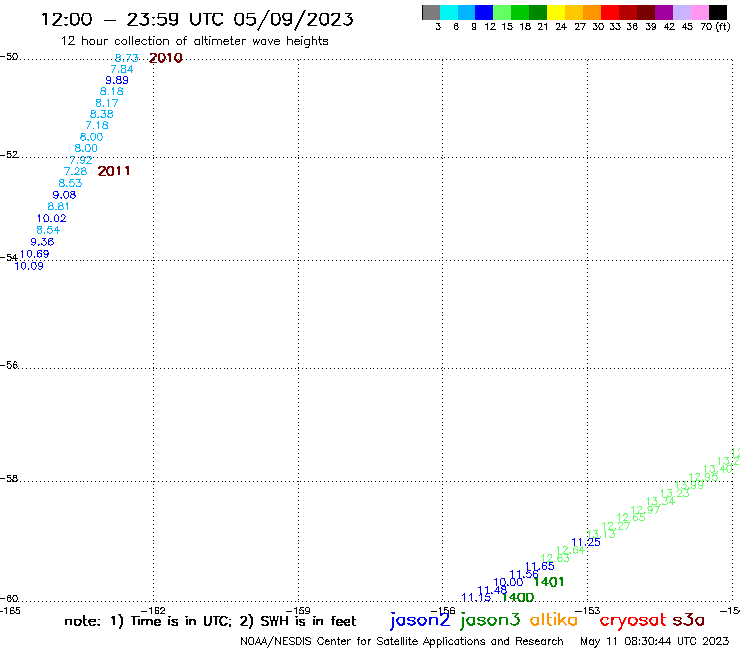Click the 7.28 wave height value

click(76, 171)
